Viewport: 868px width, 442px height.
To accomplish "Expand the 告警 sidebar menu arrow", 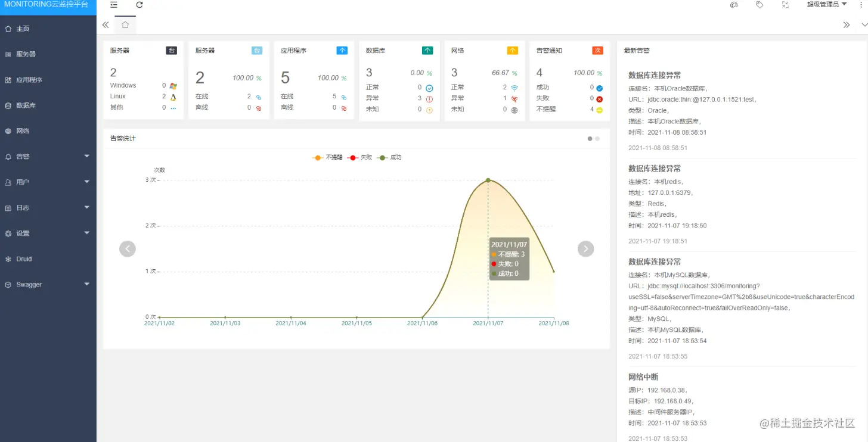I will [87, 156].
